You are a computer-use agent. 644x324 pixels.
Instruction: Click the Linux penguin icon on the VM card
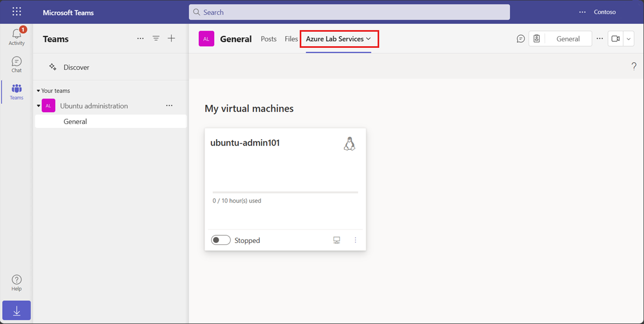350,143
